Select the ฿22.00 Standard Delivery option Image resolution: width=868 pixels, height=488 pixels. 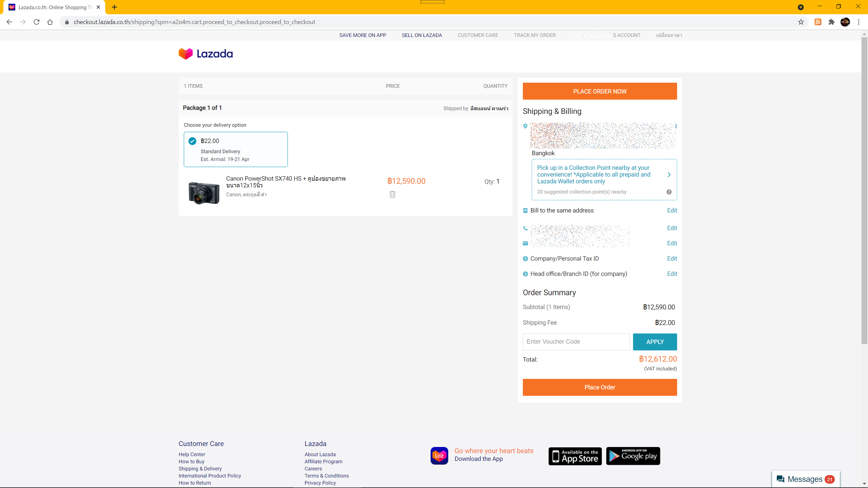click(236, 149)
